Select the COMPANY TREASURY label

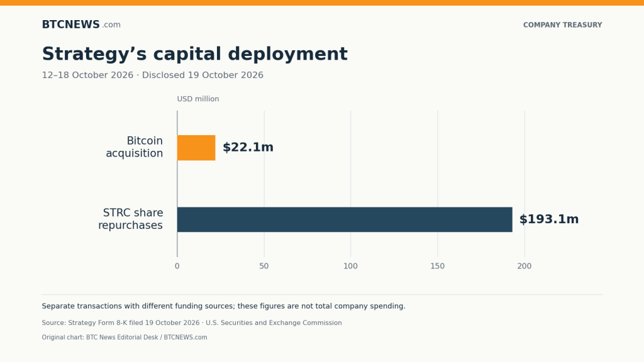[x=562, y=25]
